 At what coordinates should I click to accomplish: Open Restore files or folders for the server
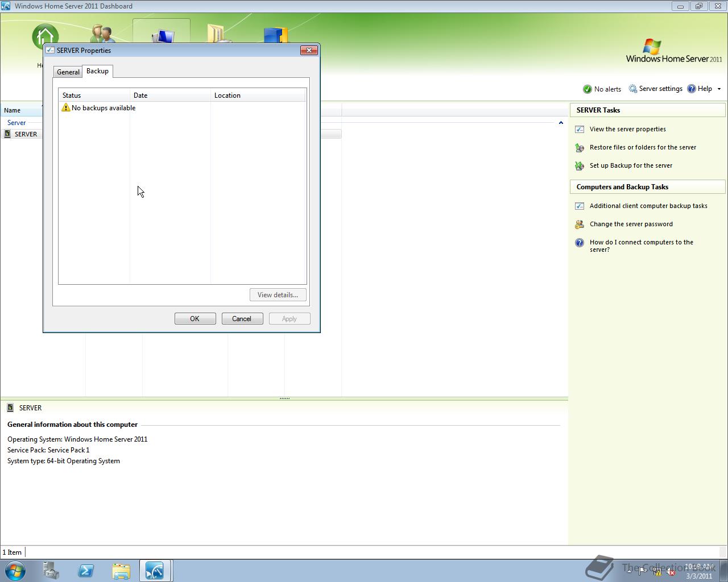(643, 147)
